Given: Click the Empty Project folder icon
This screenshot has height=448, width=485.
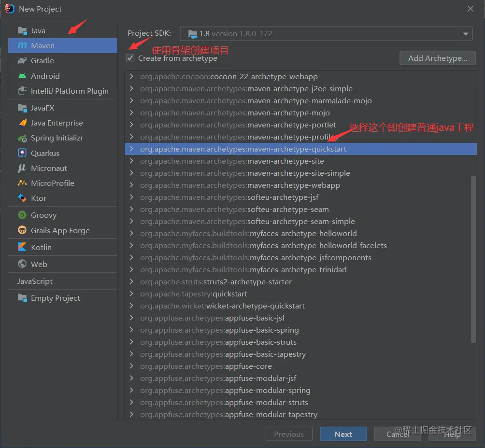Looking at the screenshot, I should click(x=22, y=298).
